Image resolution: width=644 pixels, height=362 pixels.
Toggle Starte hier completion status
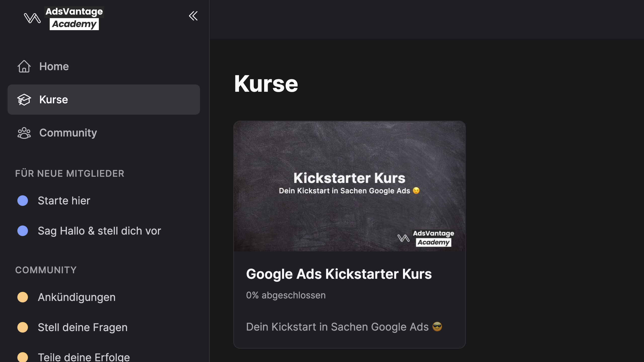[23, 200]
